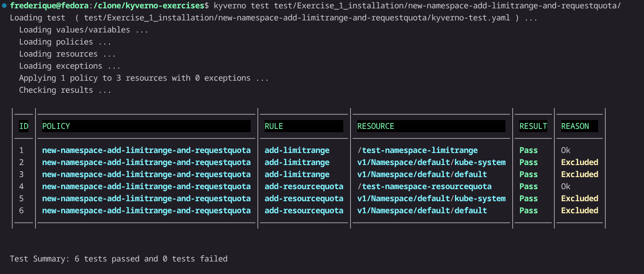The height and width of the screenshot is (274, 644).
Task: Click '/test-namespace-resourcequota' resource
Action: click(x=424, y=186)
